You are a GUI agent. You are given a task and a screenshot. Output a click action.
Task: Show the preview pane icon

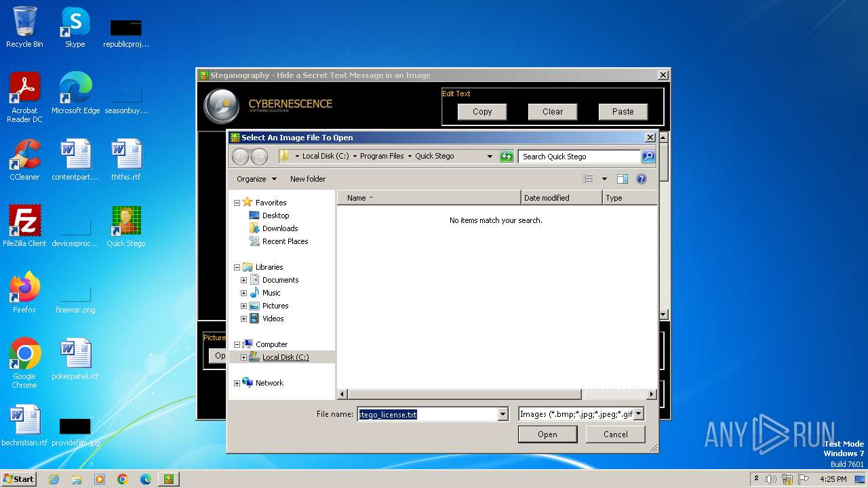(623, 179)
